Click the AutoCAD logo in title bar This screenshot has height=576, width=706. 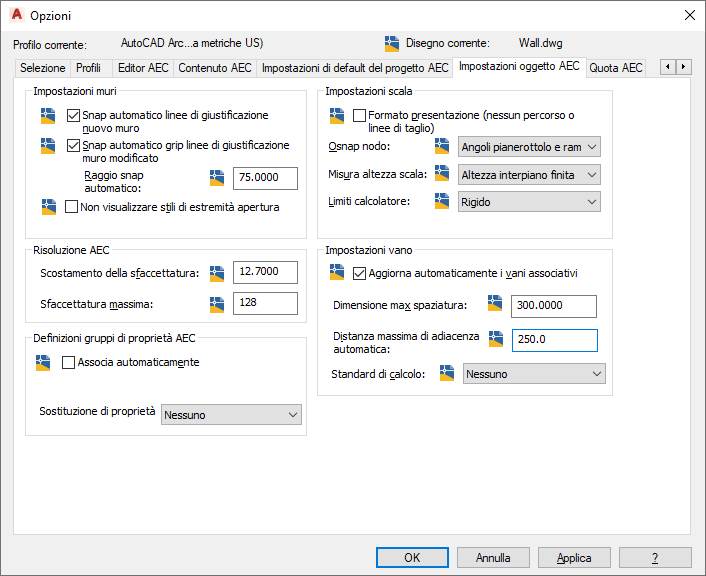pos(17,15)
